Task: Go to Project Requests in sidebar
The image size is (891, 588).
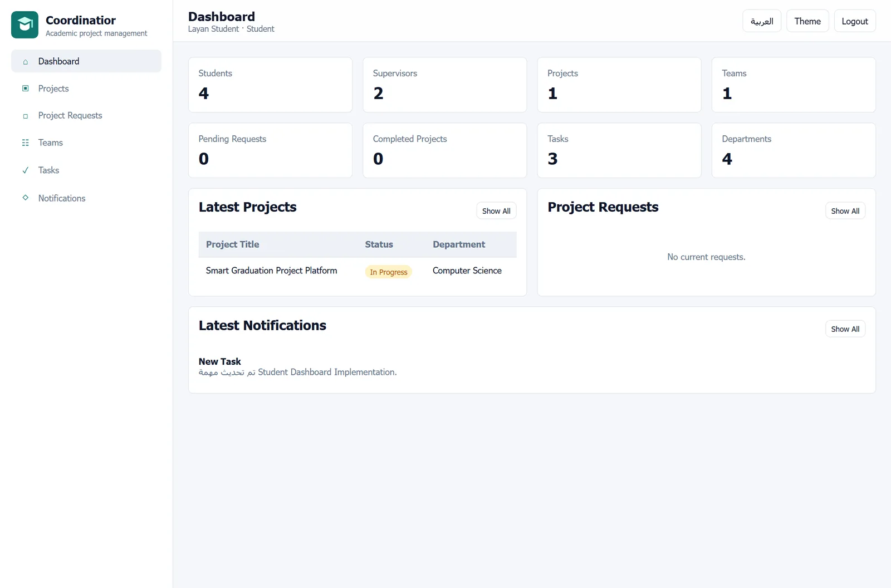Action: point(86,115)
